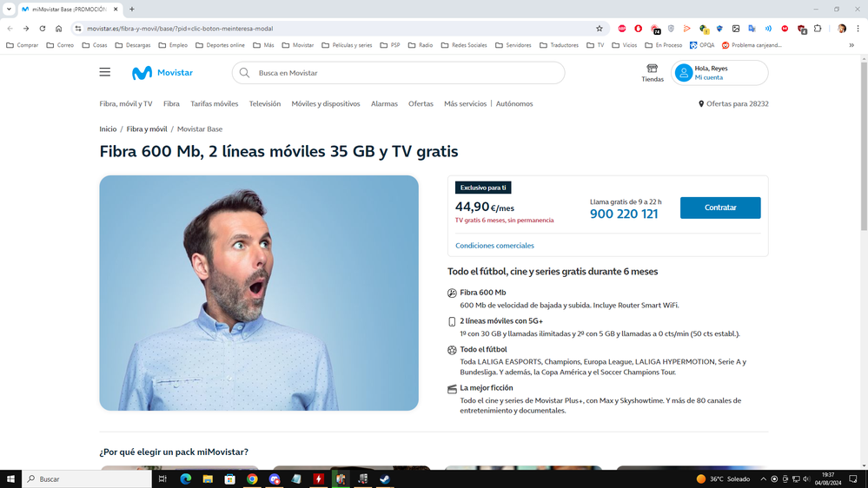Focus the Busca en Movistar search field
The height and width of the screenshot is (488, 868).
398,72
